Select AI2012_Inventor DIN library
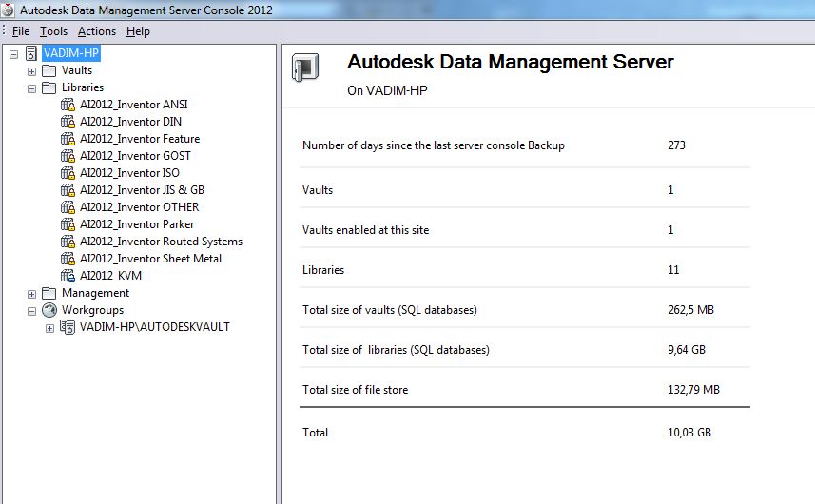This screenshot has height=504, width=815. (130, 122)
